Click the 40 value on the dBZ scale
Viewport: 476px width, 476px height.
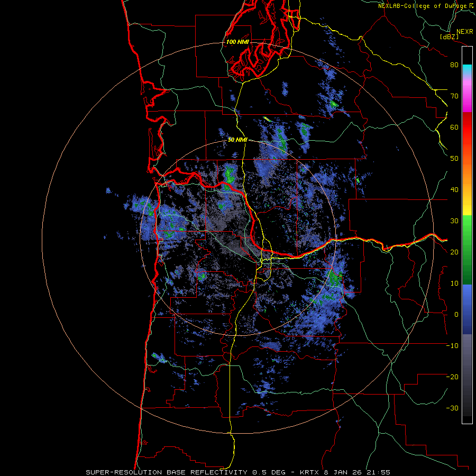pyautogui.click(x=454, y=190)
